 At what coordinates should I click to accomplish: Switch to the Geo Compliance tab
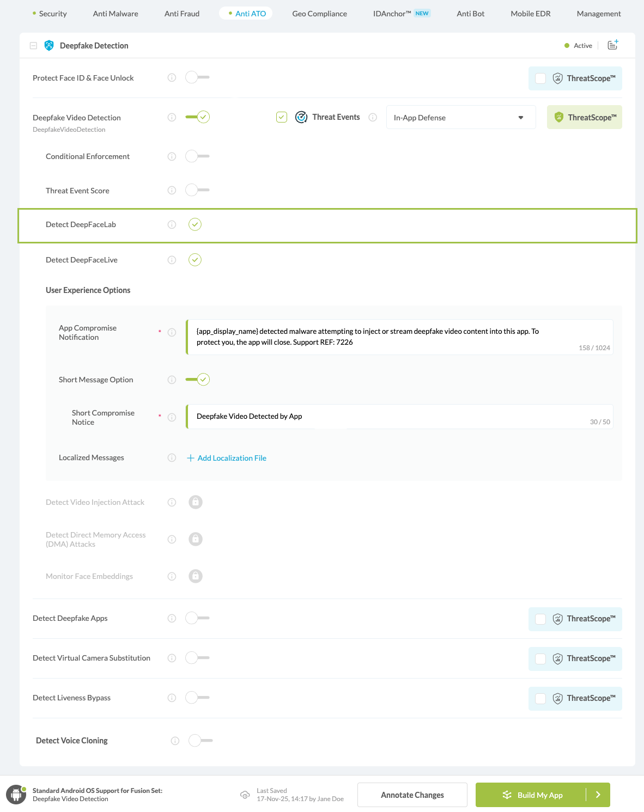pyautogui.click(x=319, y=14)
